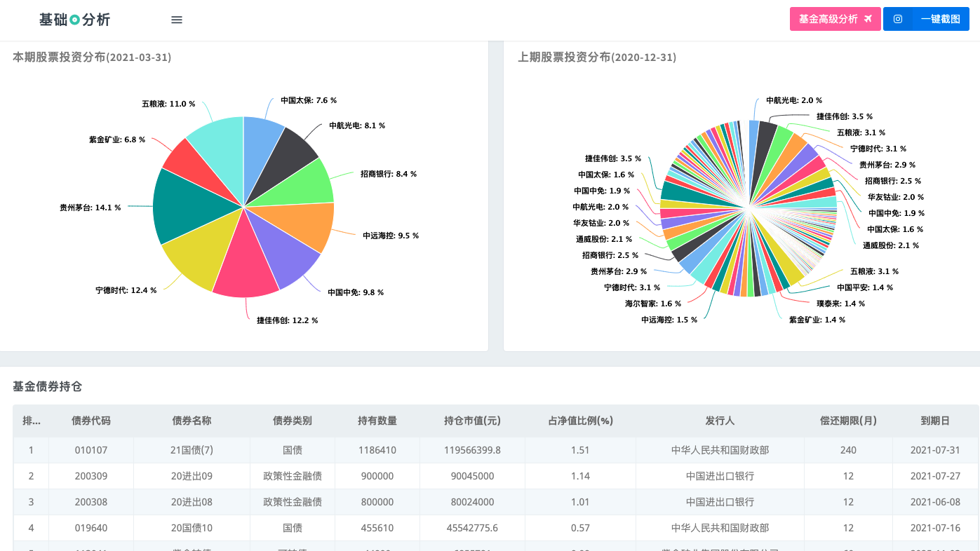Click the label 中远海控: 1.5 %
Screen dimensions: 980x551
click(669, 320)
